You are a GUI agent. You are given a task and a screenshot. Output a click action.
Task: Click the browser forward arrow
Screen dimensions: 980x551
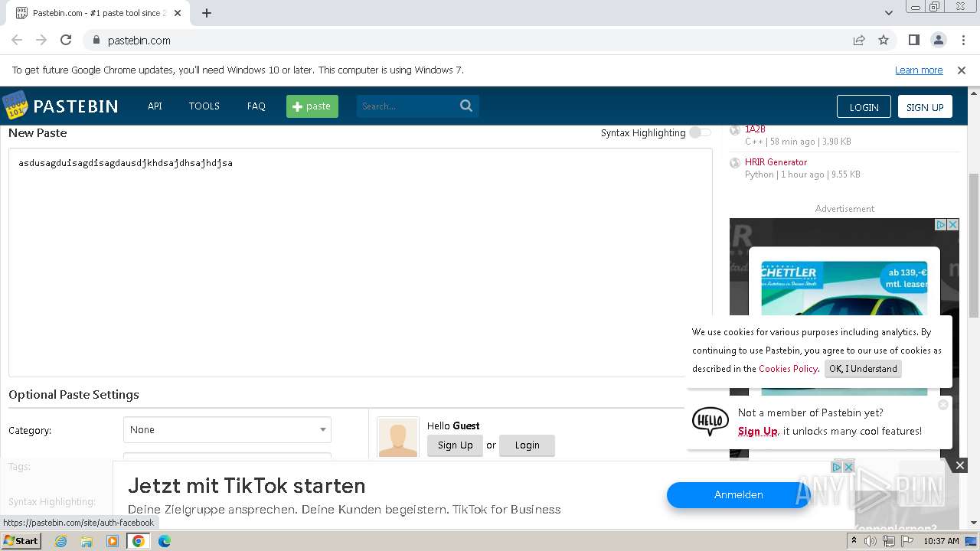point(41,40)
